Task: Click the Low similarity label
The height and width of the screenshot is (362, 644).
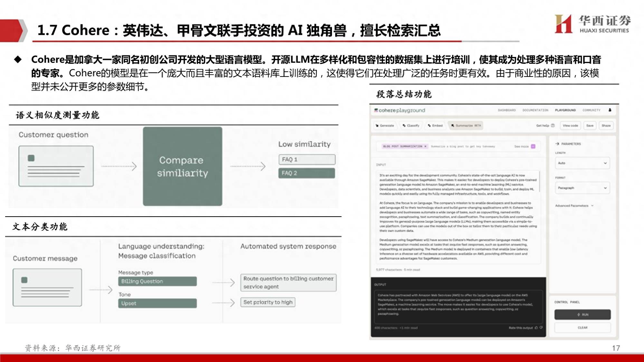Action: tap(304, 144)
